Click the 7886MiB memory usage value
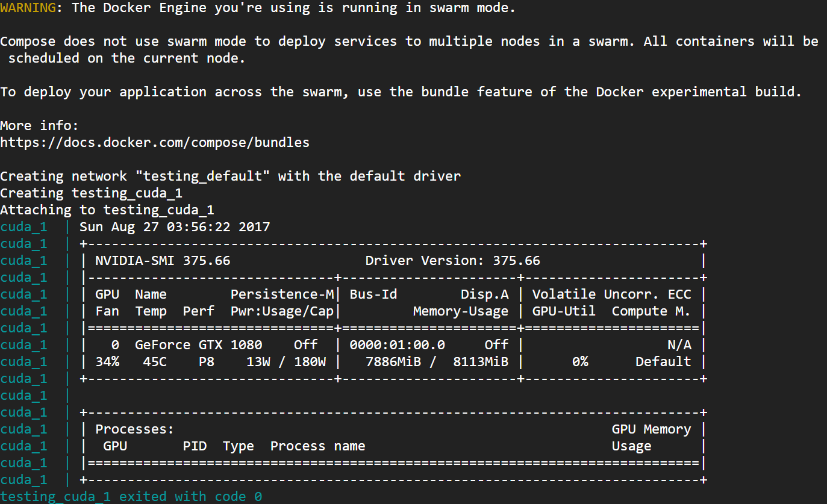Image resolution: width=827 pixels, height=504 pixels. 393,362
